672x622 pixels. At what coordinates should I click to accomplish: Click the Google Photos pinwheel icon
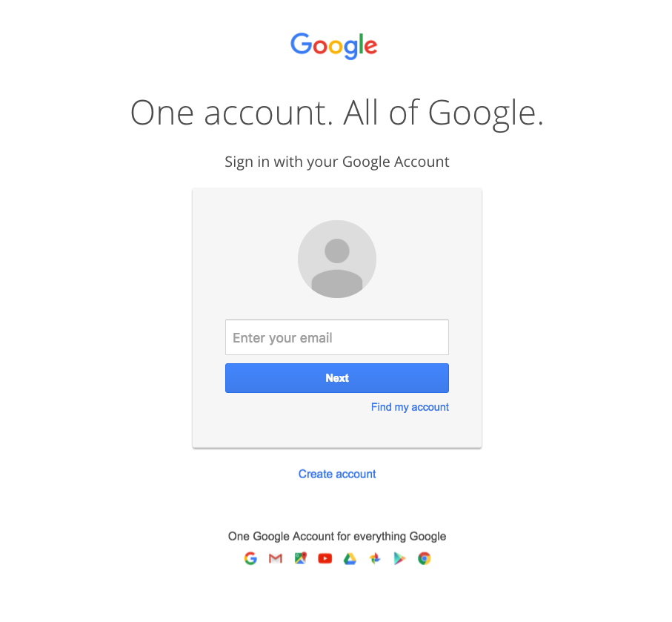tap(375, 558)
